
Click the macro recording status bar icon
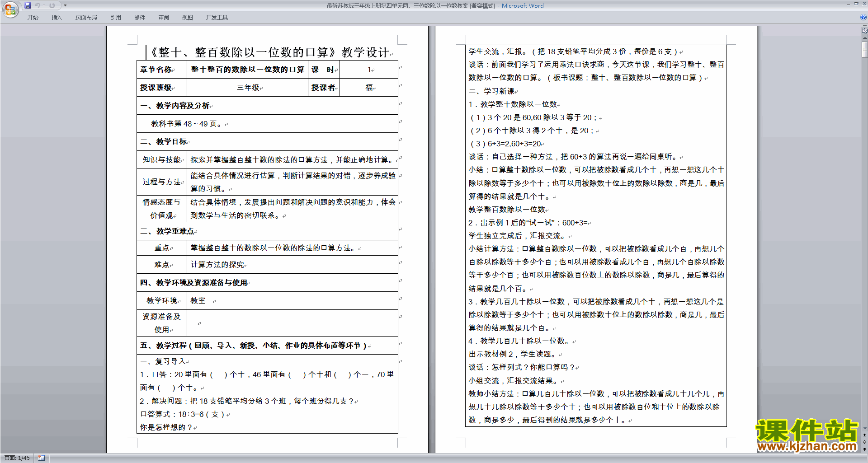(x=41, y=458)
